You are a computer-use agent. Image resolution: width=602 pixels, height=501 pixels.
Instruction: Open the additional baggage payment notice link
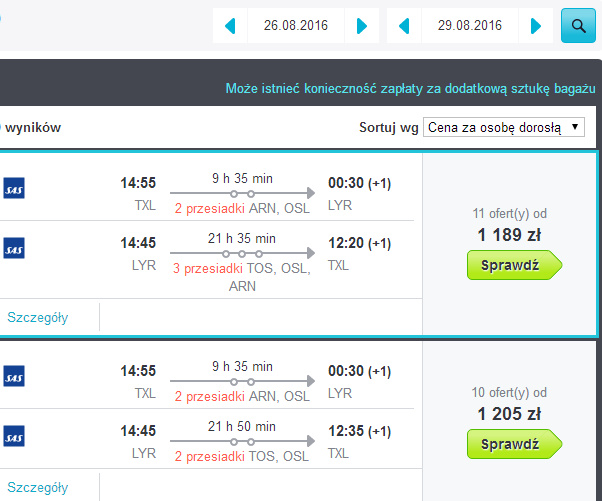coord(410,89)
